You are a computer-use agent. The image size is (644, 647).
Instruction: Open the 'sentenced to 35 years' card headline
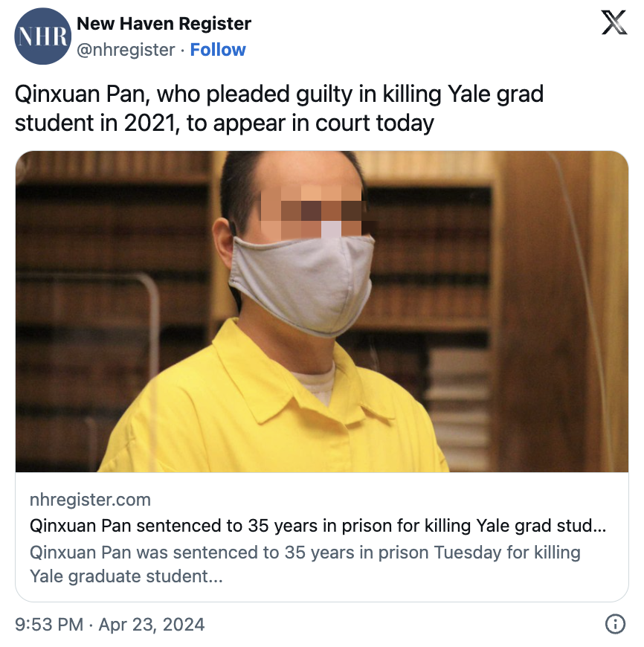pyautogui.click(x=318, y=526)
